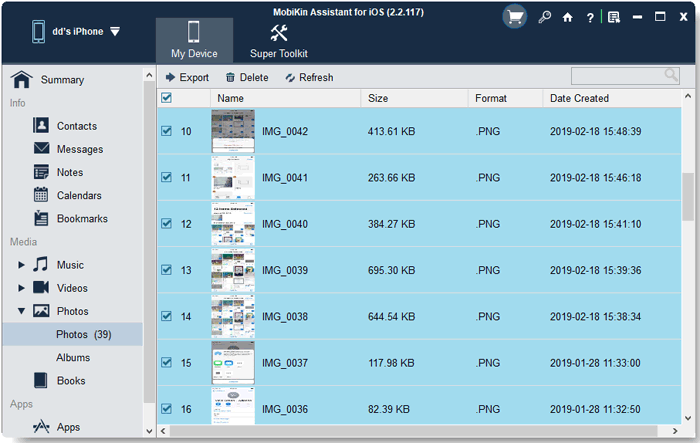
Task: Click horizontal scroll left arrow
Action: pos(163,431)
